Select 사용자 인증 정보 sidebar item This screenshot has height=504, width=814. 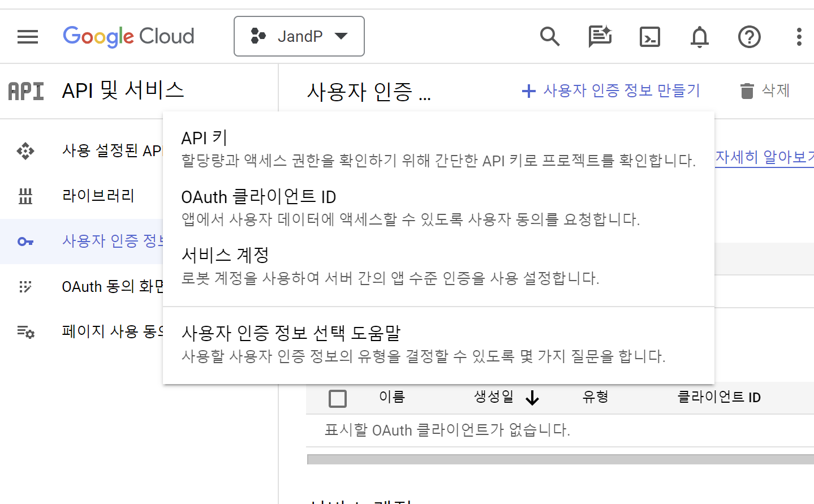(x=81, y=242)
